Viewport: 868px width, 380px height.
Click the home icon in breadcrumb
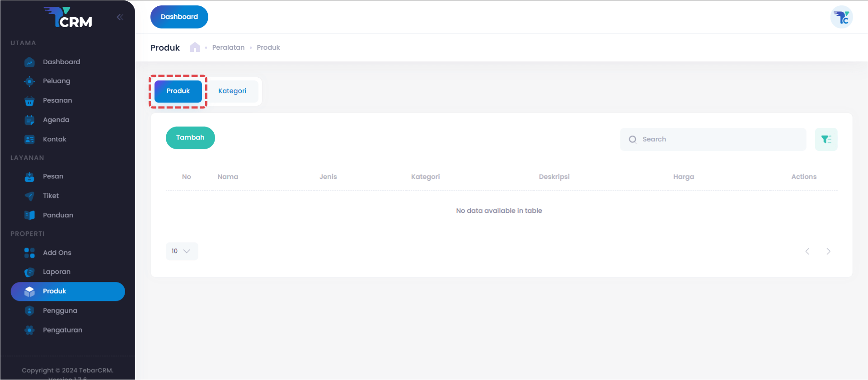tap(195, 47)
